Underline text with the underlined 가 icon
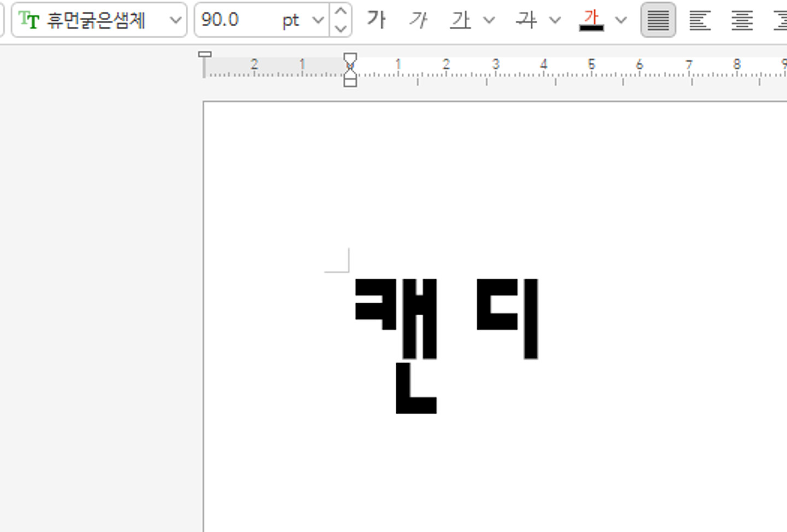This screenshot has height=532, width=787. point(460,20)
